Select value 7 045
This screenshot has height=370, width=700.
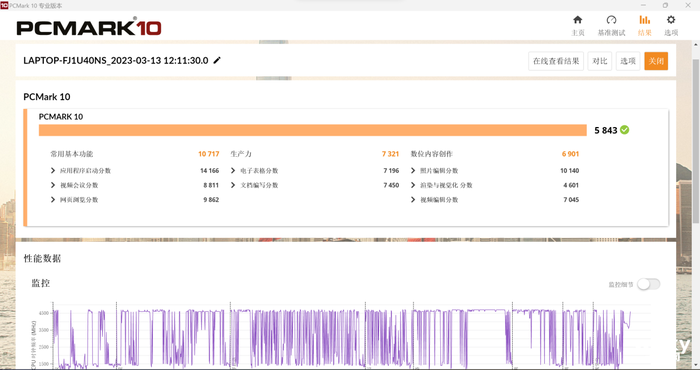pos(571,200)
